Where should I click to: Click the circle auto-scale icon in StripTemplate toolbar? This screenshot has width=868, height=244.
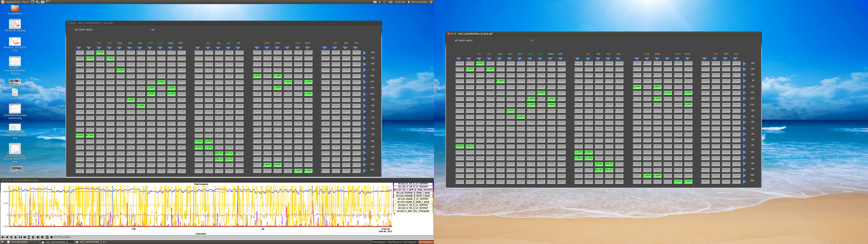pyautogui.click(x=38, y=237)
